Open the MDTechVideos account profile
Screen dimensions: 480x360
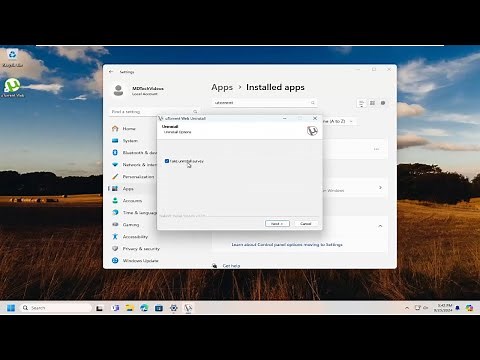(138, 91)
